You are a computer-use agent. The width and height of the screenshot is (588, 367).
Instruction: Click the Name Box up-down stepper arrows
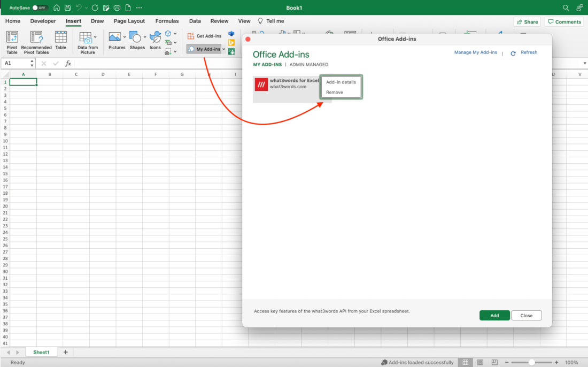pyautogui.click(x=32, y=64)
